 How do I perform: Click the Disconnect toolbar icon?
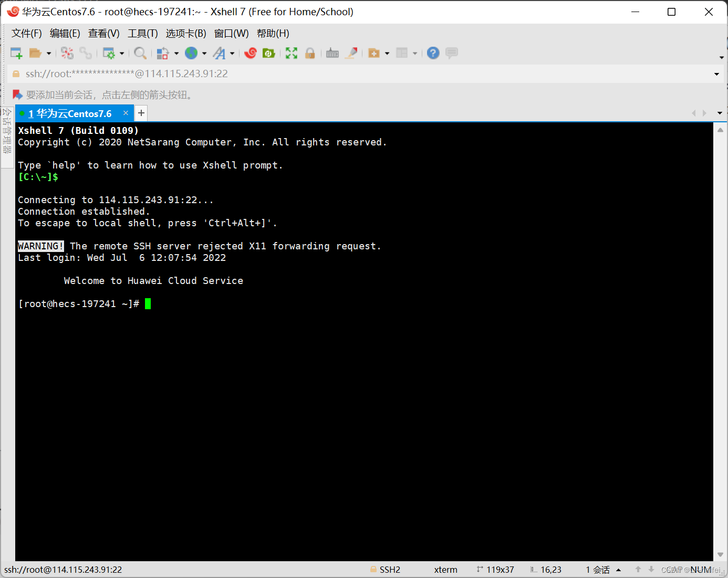67,53
